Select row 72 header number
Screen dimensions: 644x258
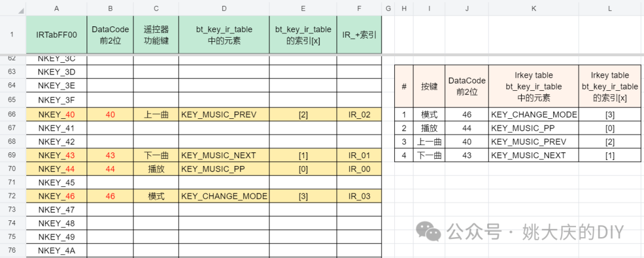pyautogui.click(x=13, y=196)
